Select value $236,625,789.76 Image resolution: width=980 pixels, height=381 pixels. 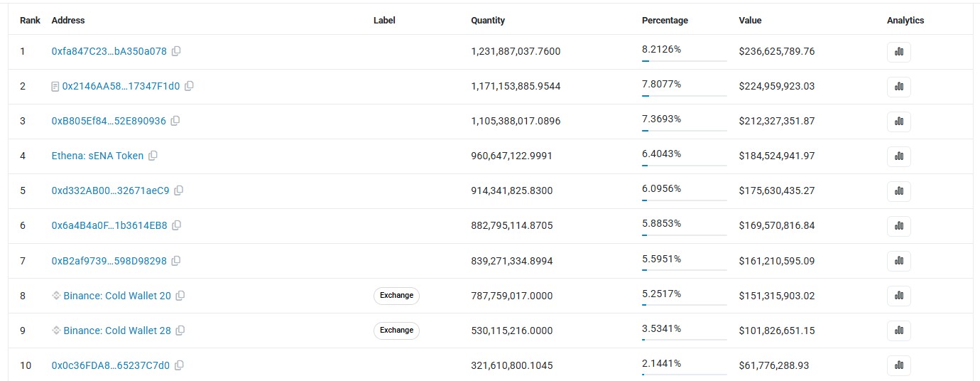click(777, 51)
